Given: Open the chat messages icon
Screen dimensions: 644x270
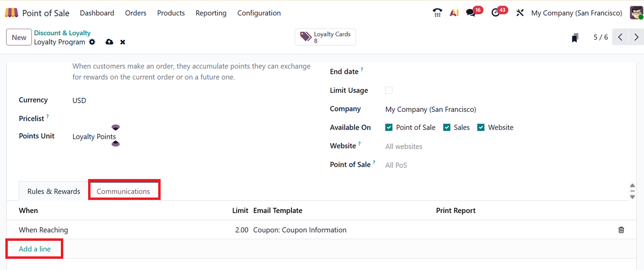Looking at the screenshot, I should pos(471,13).
